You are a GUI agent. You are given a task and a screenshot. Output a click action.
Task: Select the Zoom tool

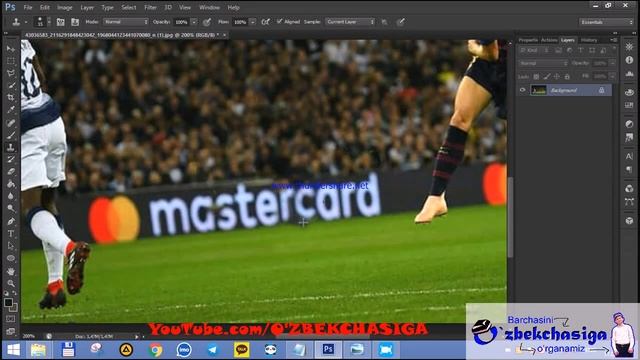[11, 283]
